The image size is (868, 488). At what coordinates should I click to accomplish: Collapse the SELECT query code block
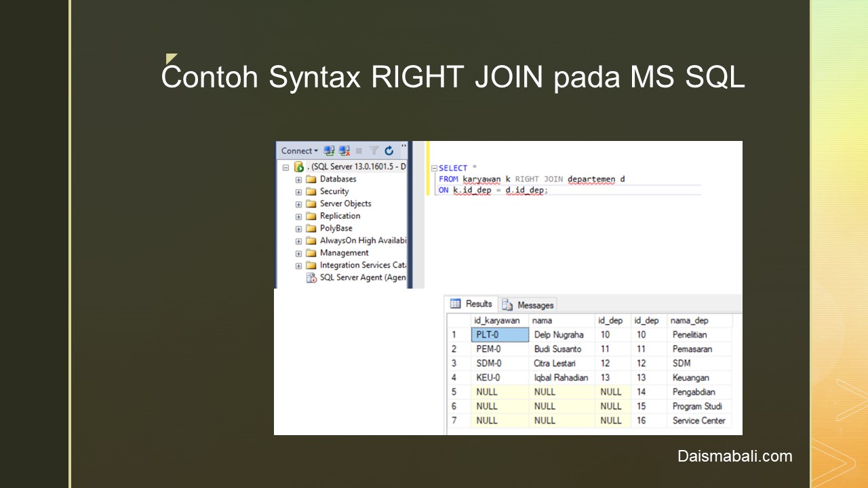pos(434,168)
